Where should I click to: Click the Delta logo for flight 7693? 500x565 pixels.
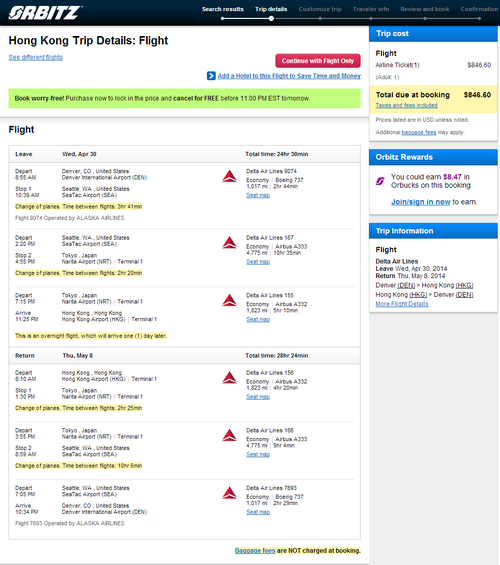tap(229, 493)
